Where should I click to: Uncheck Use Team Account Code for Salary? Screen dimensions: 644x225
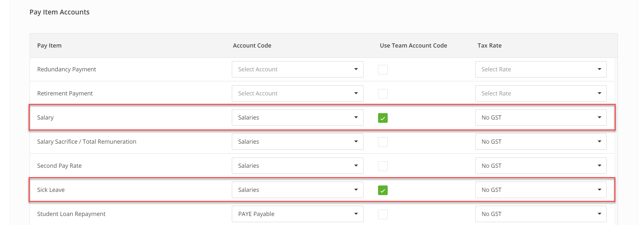click(x=383, y=118)
